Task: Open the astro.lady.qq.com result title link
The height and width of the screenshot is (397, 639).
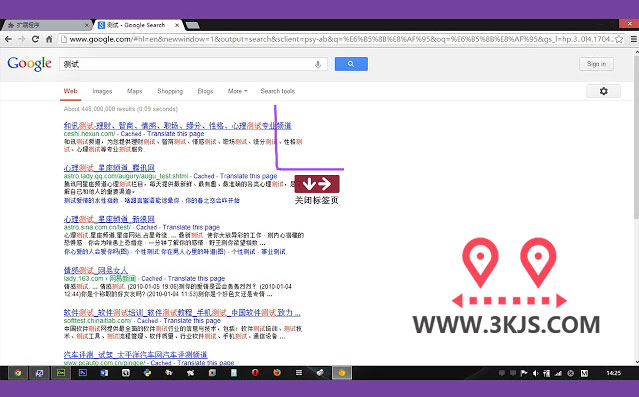Action: click(109, 168)
